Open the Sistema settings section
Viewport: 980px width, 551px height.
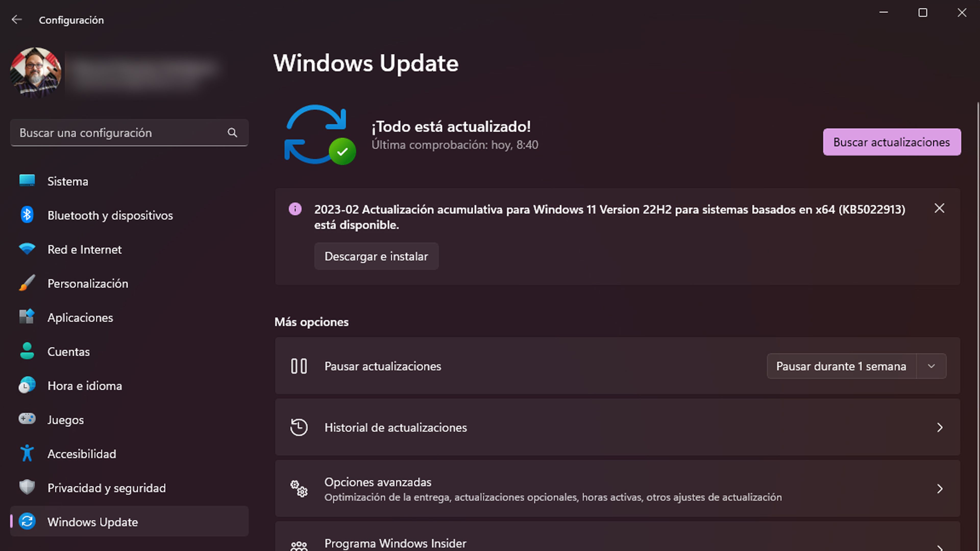pos(129,181)
